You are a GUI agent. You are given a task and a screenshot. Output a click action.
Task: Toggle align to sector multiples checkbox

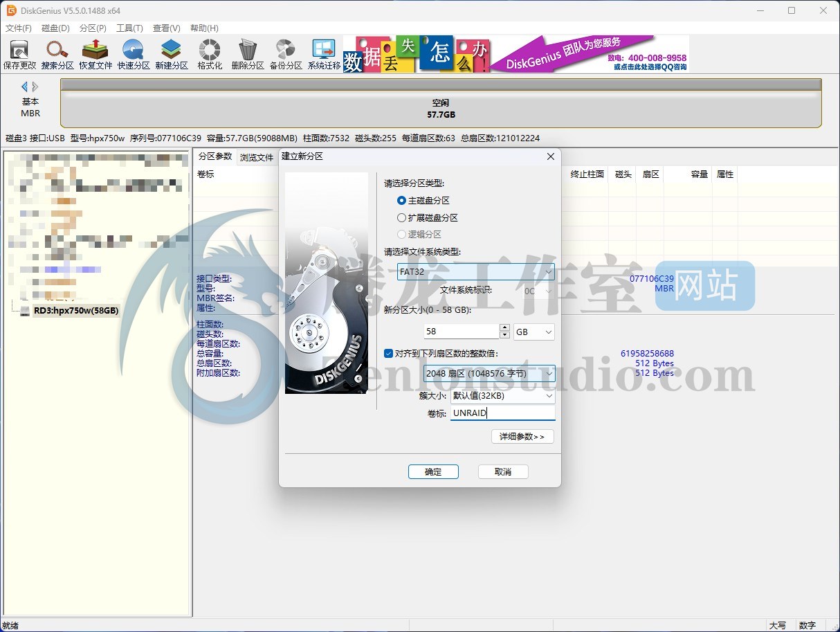(388, 353)
